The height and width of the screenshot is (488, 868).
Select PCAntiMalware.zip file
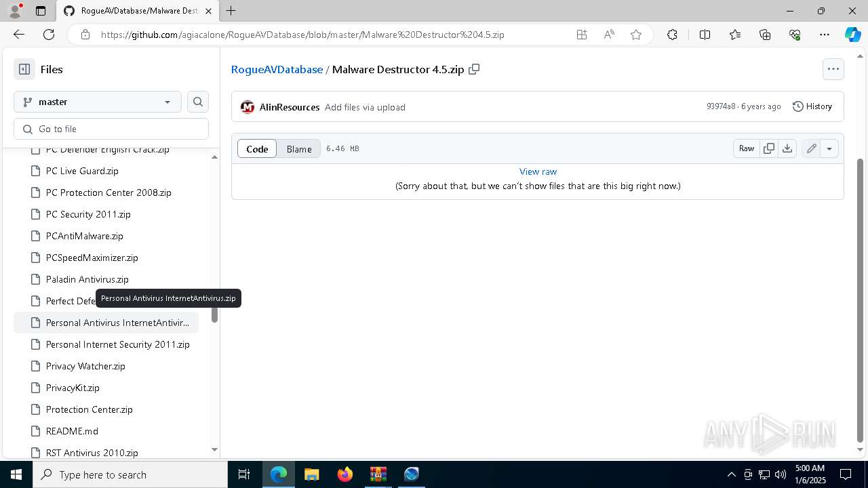[106, 236]
